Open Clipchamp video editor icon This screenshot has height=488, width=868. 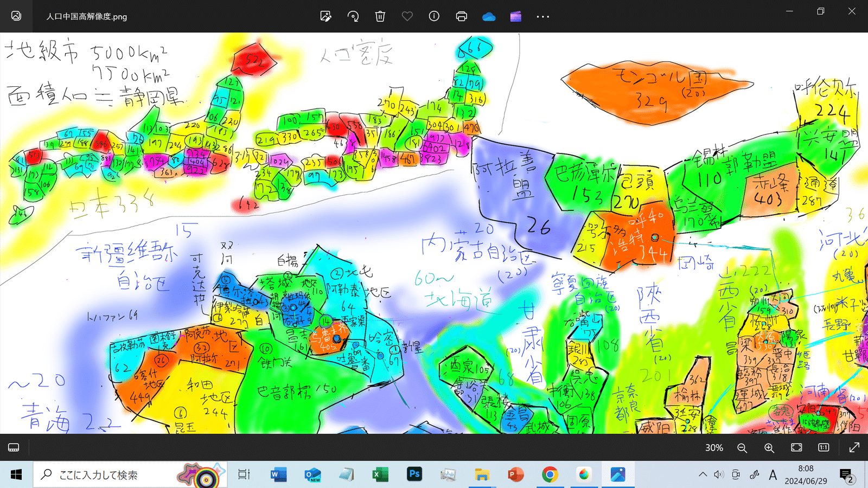(516, 16)
